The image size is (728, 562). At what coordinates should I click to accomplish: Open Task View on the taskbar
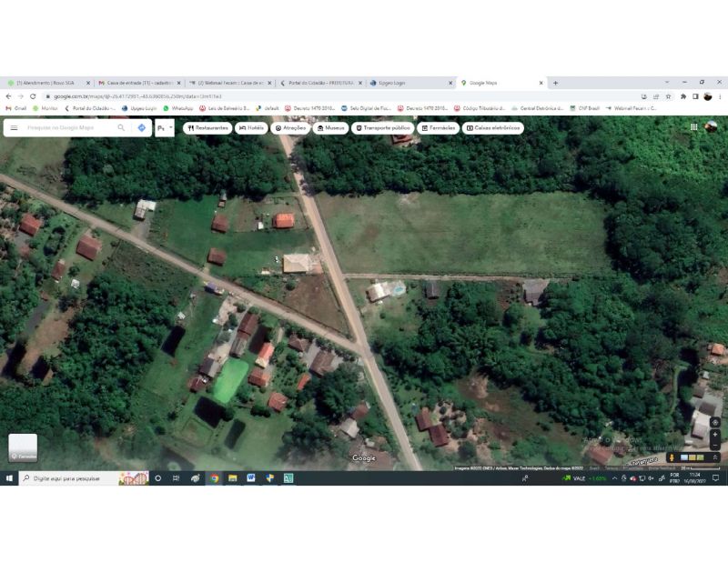tap(176, 478)
